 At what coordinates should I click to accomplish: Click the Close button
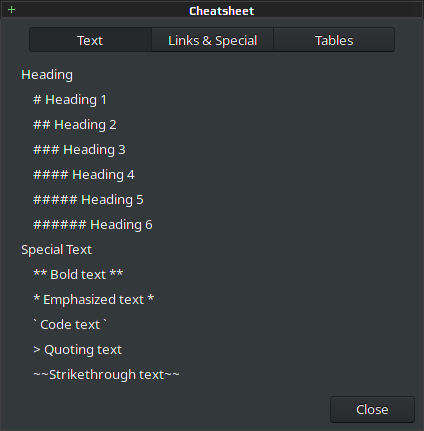coord(372,409)
